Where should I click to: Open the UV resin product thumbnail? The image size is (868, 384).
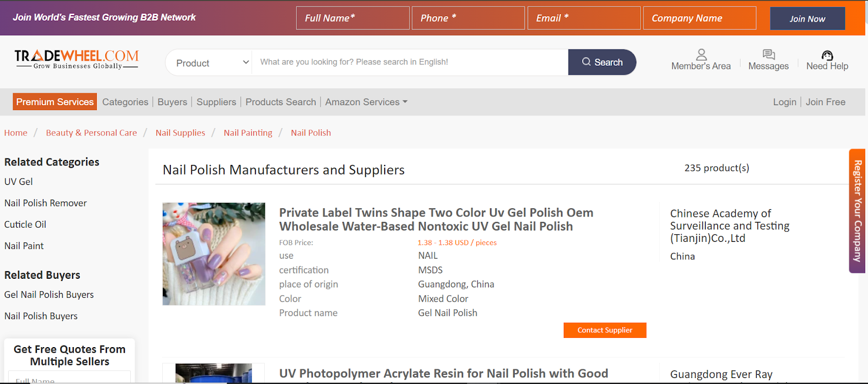pos(214,374)
